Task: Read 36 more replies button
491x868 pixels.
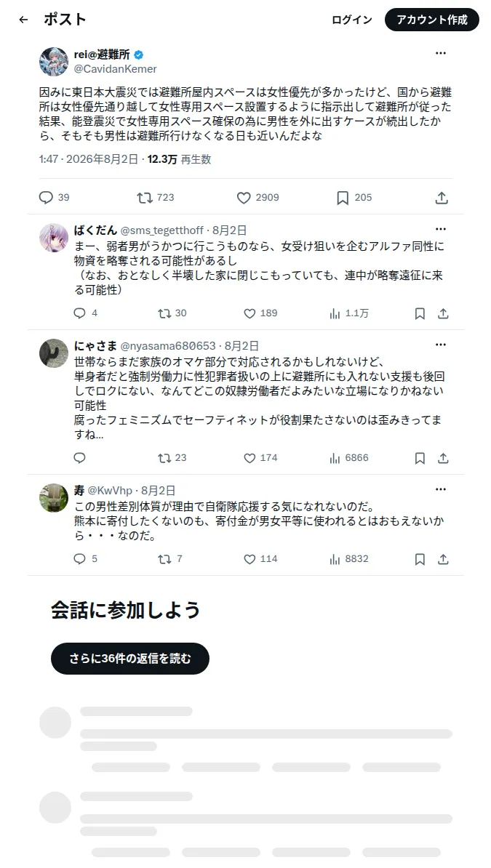Action: point(130,658)
